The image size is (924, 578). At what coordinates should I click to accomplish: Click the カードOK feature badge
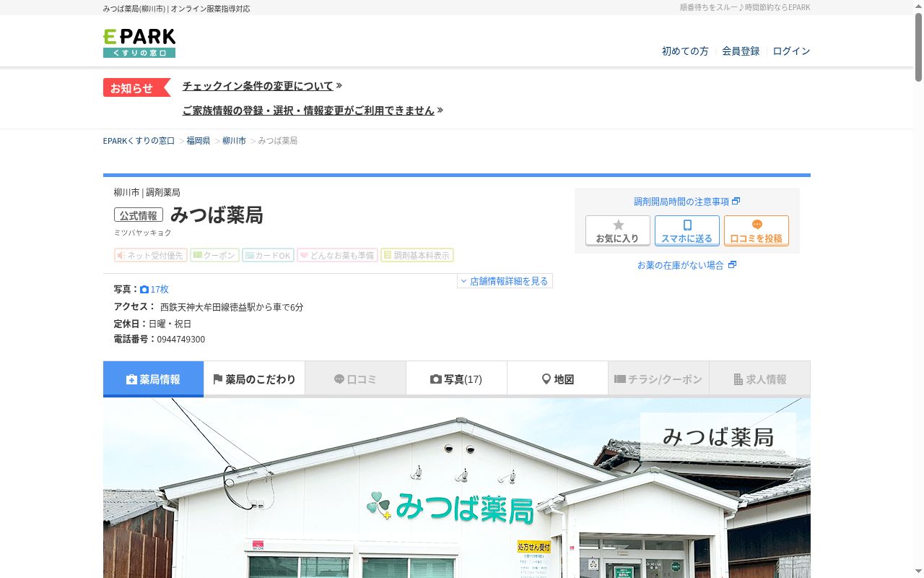pyautogui.click(x=268, y=255)
